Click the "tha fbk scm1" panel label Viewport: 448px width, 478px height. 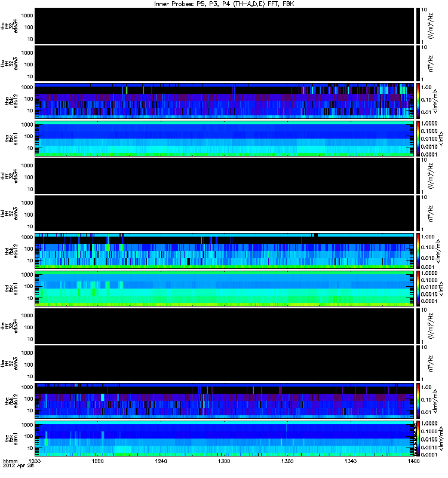(11, 139)
